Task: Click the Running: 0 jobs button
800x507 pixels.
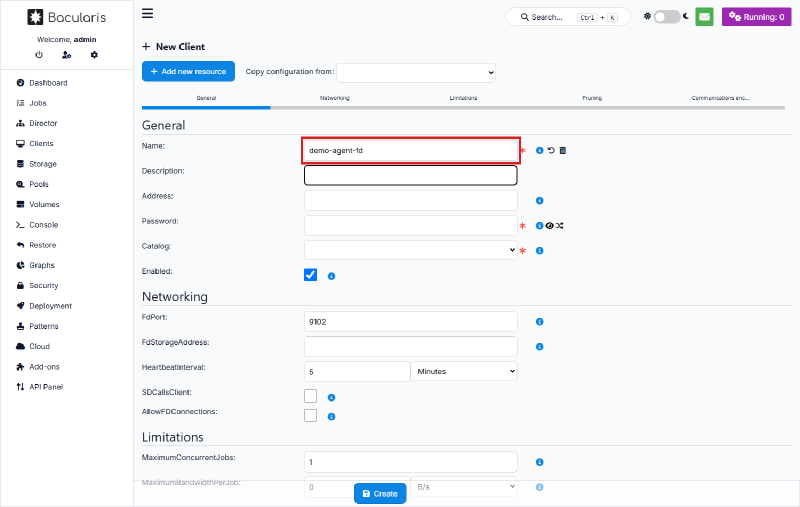Action: coord(756,17)
